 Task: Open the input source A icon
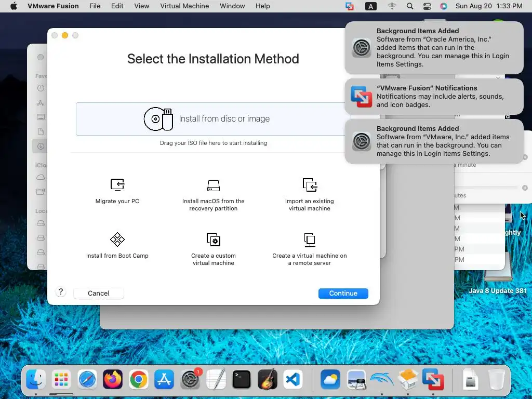[x=371, y=6]
